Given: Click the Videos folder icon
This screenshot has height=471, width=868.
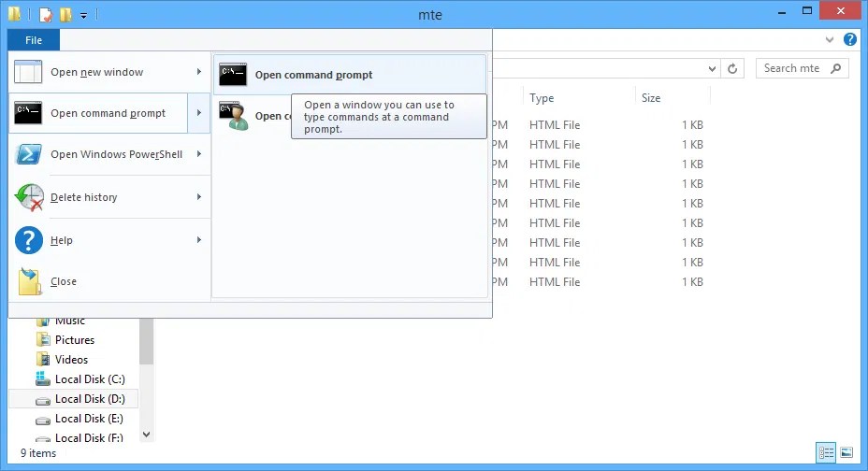Looking at the screenshot, I should (x=43, y=360).
